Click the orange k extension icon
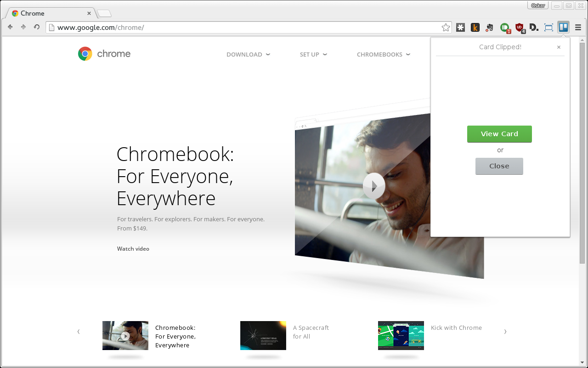The width and height of the screenshot is (588, 368). click(x=475, y=28)
